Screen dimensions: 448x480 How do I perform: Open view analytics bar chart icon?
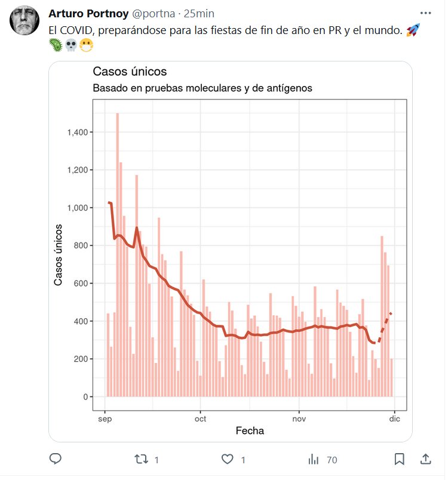313,459
